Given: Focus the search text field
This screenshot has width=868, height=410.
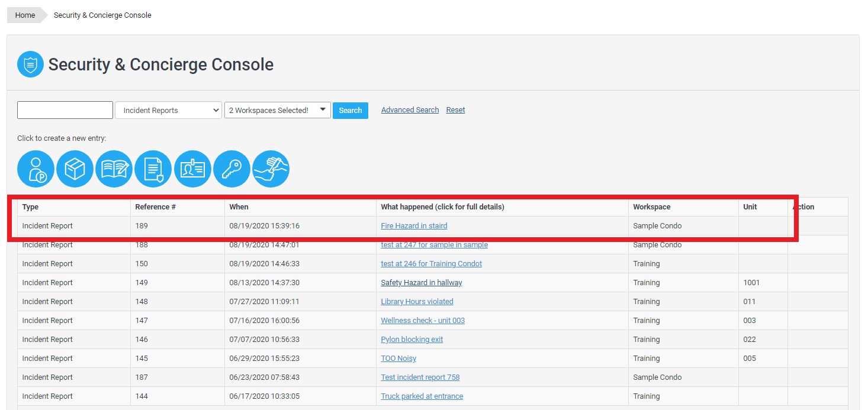Looking at the screenshot, I should click(65, 110).
